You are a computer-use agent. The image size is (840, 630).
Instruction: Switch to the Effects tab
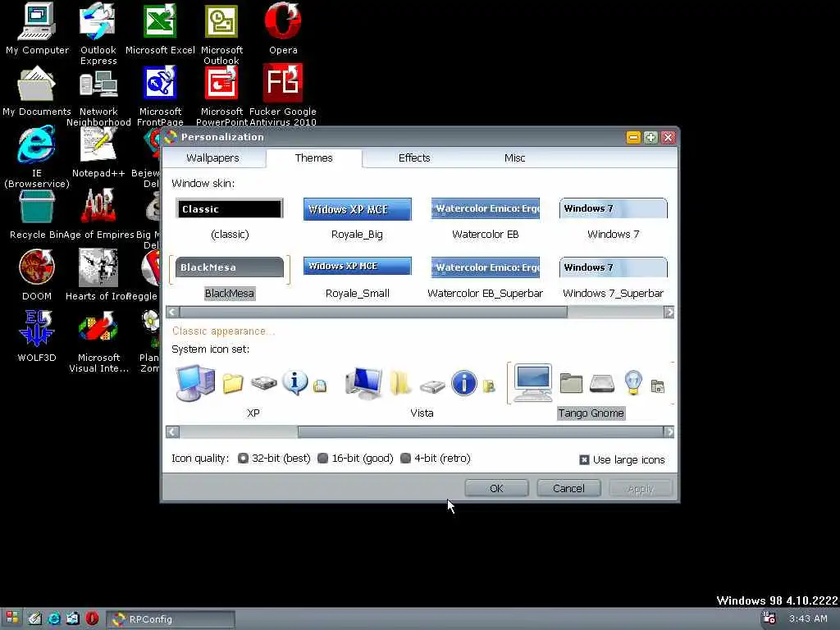[x=414, y=158]
